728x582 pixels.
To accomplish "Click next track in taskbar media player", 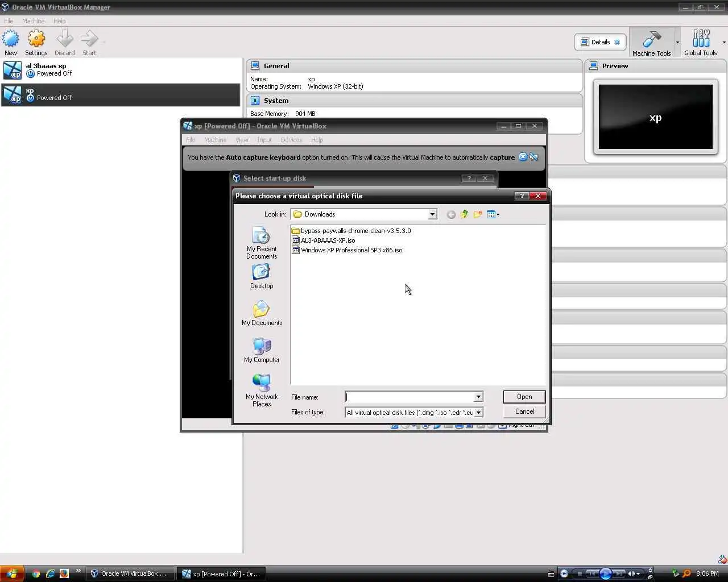I will tap(618, 573).
